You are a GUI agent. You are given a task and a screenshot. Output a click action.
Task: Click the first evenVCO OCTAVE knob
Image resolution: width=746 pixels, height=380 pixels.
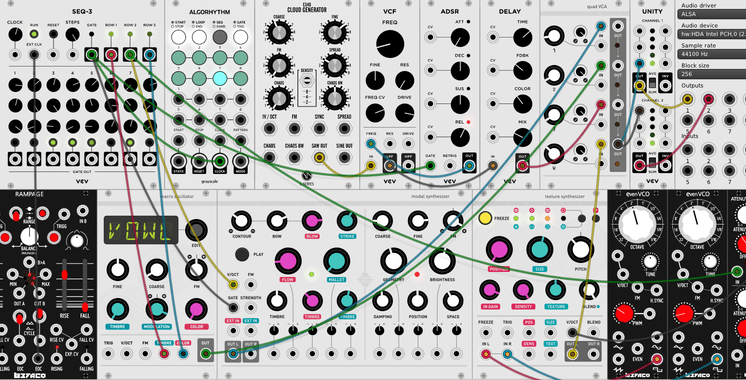[x=638, y=223]
